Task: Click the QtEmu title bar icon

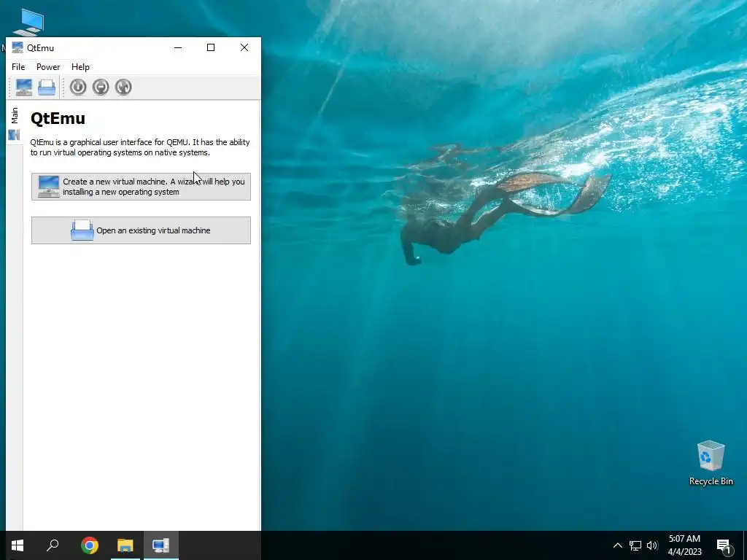Action: pos(18,47)
